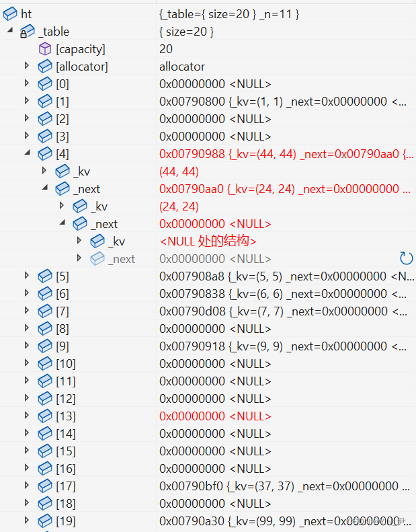Click the ht value {_table={ size=20 } _n=11 }

[x=229, y=14]
